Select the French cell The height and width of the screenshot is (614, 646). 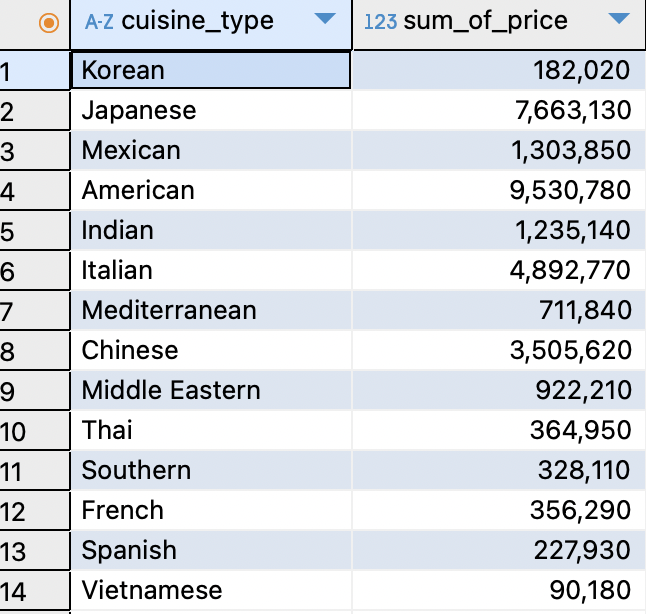tap(211, 510)
